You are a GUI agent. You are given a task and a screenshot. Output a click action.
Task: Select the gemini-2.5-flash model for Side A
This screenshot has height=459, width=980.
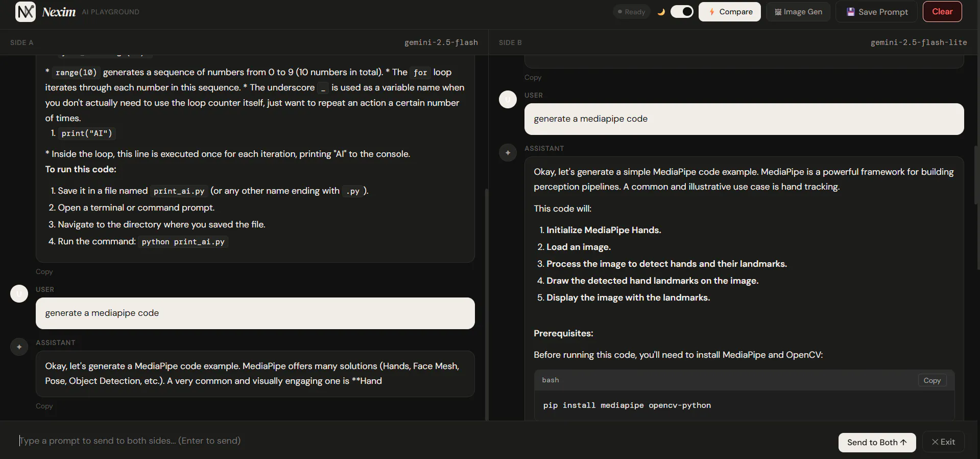(x=441, y=42)
